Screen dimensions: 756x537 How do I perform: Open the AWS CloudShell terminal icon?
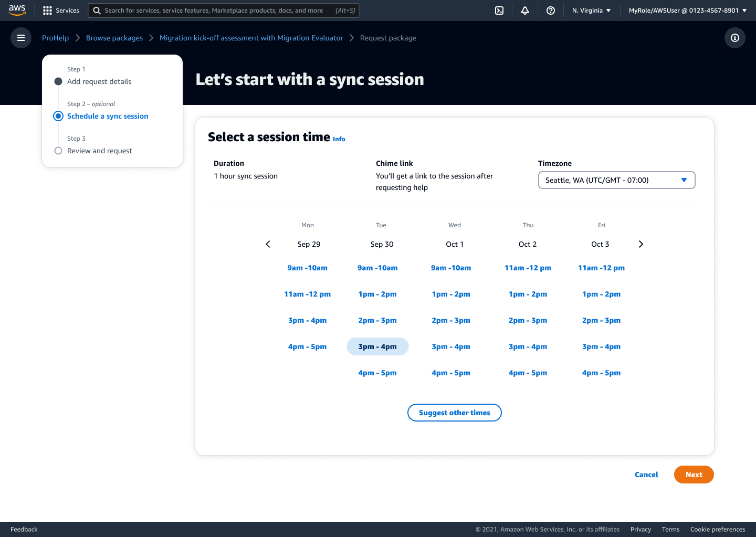pyautogui.click(x=499, y=10)
